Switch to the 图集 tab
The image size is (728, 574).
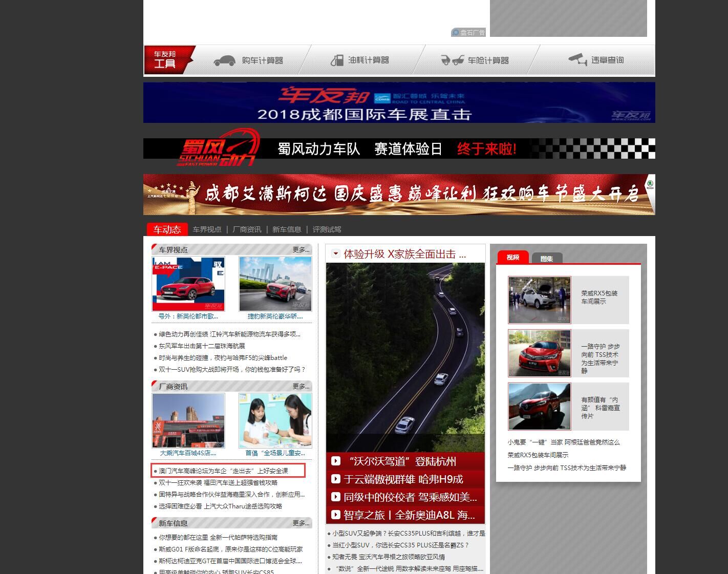pos(547,259)
